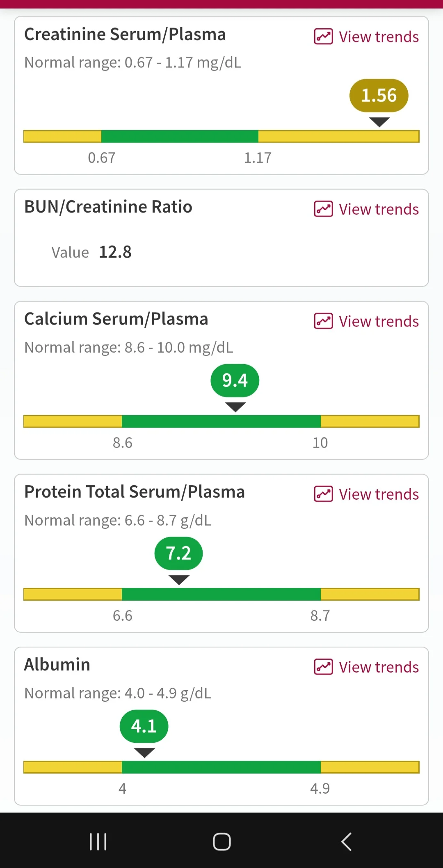
Task: Click View trends link for Creatinine
Action: click(379, 37)
